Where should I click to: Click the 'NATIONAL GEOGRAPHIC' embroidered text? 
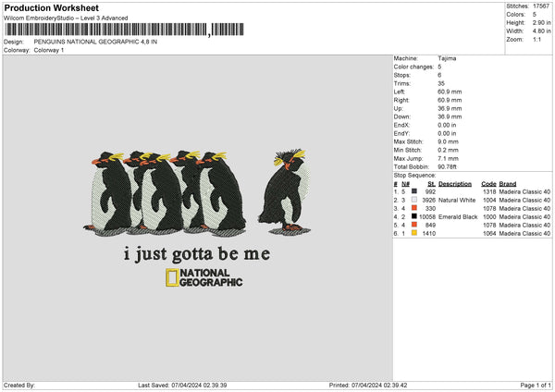pos(211,277)
